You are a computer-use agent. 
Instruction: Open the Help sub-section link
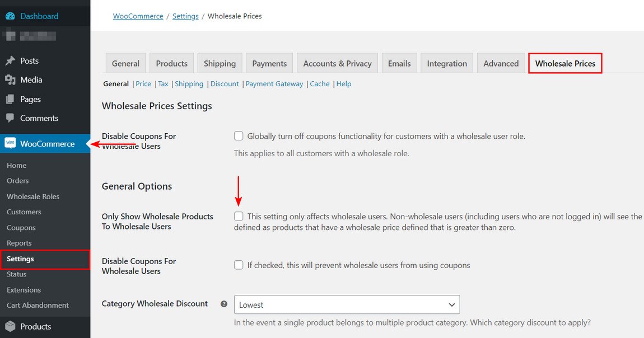tap(344, 84)
